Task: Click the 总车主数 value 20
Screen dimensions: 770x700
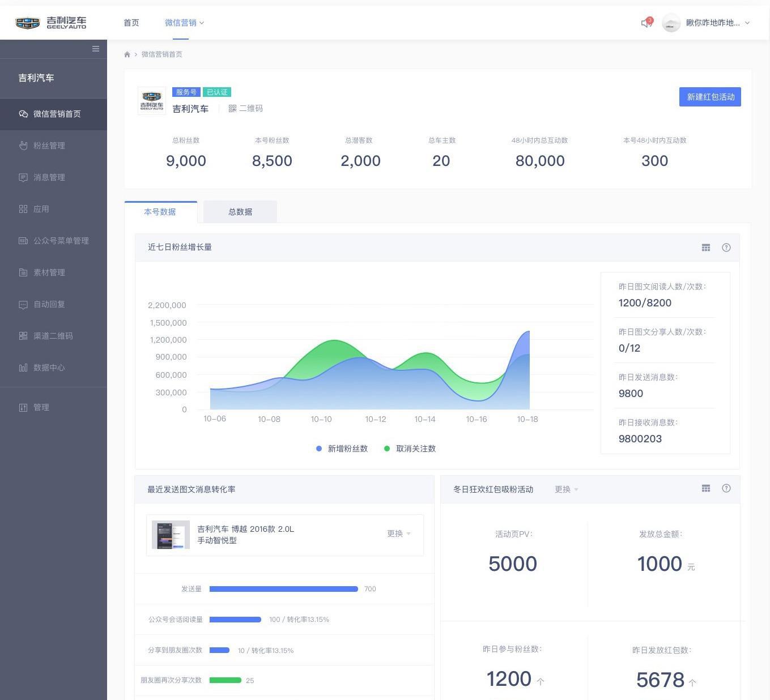Action: pos(441,161)
